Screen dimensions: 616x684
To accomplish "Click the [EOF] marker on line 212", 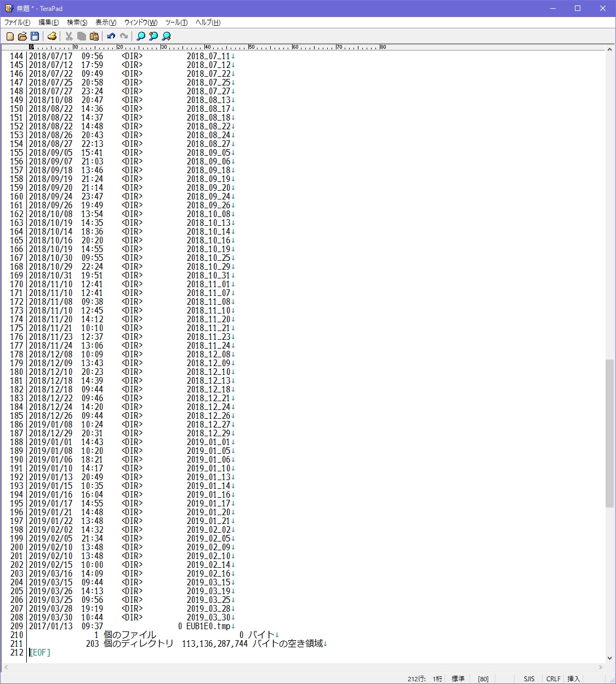I will [41, 652].
